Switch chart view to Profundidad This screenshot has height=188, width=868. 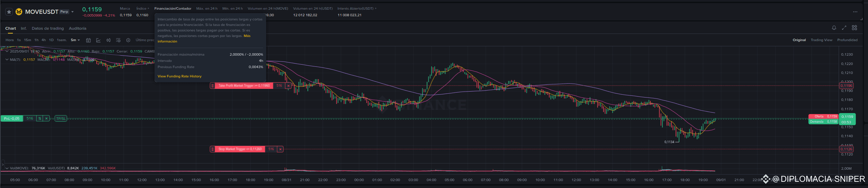pos(847,40)
